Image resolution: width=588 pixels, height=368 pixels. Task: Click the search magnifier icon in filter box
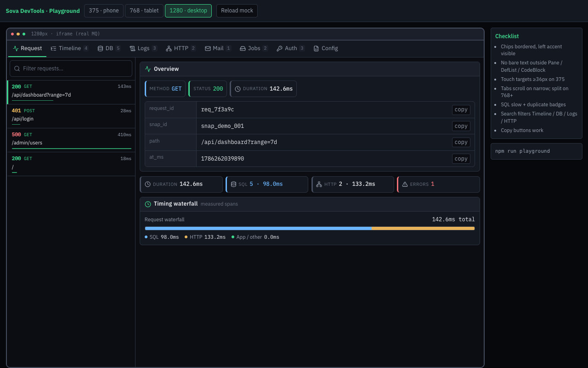pos(17,69)
